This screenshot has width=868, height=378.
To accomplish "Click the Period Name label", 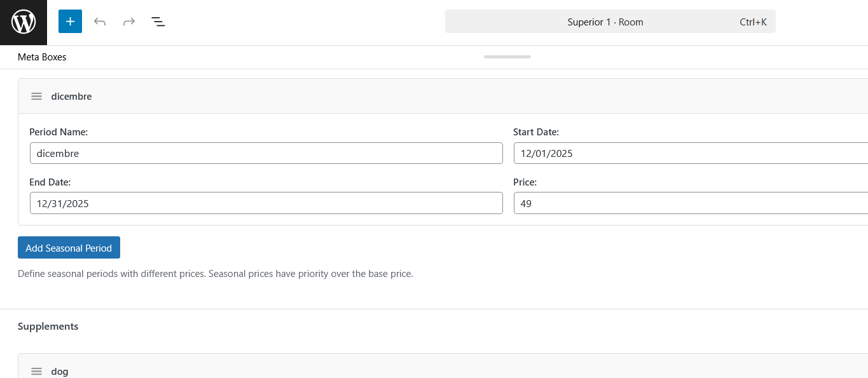I will click(59, 132).
